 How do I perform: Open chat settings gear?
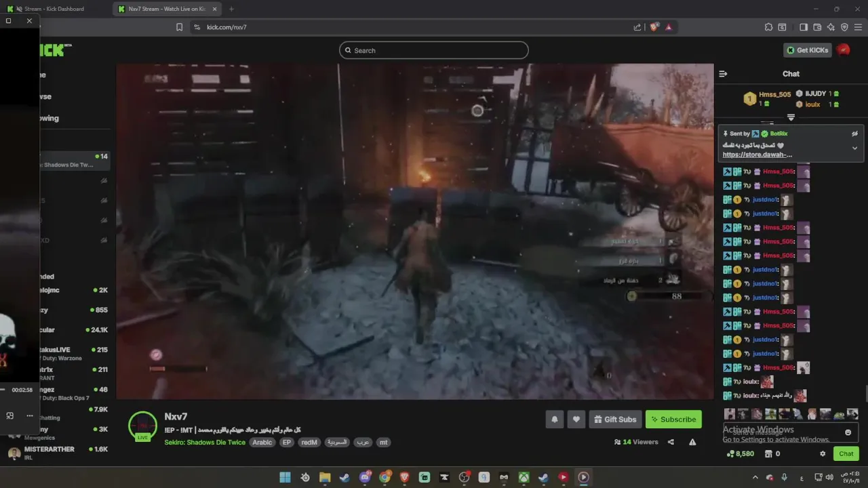[823, 454]
